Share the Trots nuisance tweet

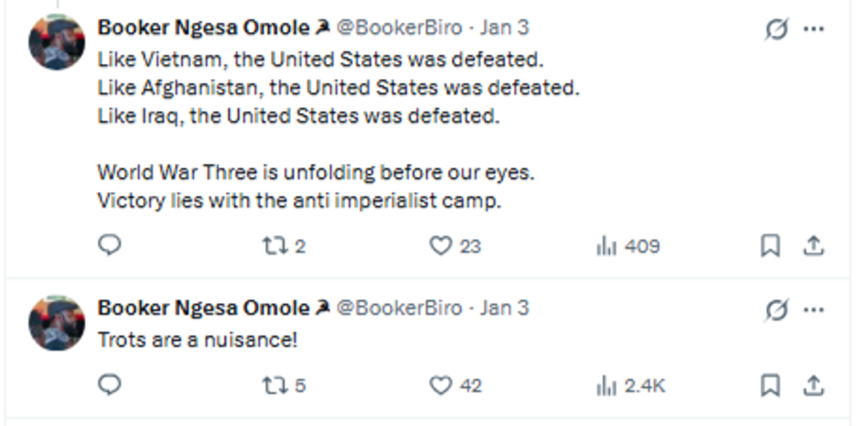(813, 385)
